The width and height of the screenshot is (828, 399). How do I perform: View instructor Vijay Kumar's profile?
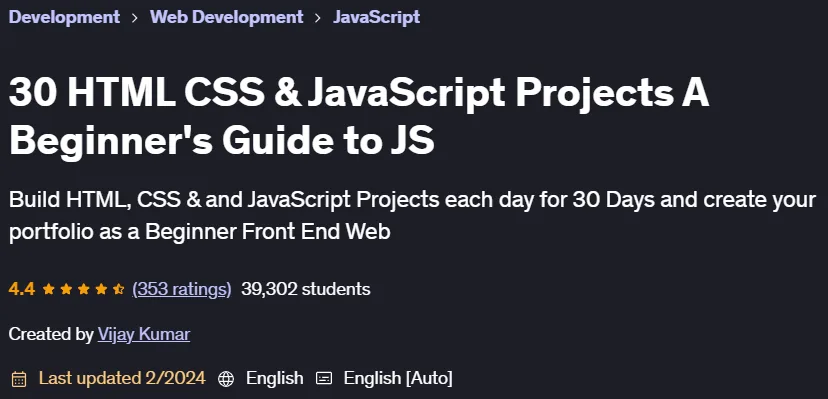point(144,334)
